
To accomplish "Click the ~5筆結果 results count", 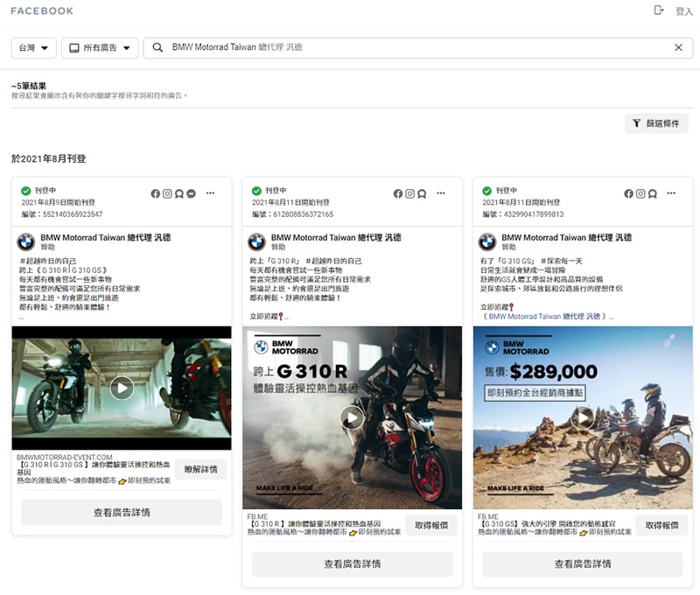I will click(x=29, y=86).
